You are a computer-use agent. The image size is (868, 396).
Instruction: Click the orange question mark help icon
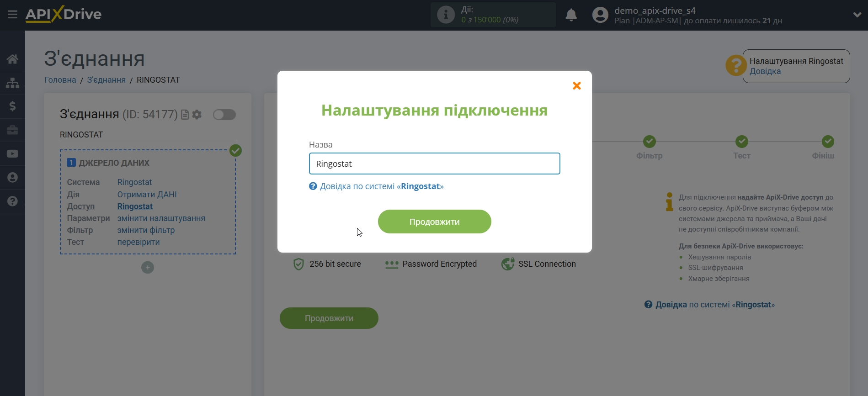(736, 66)
